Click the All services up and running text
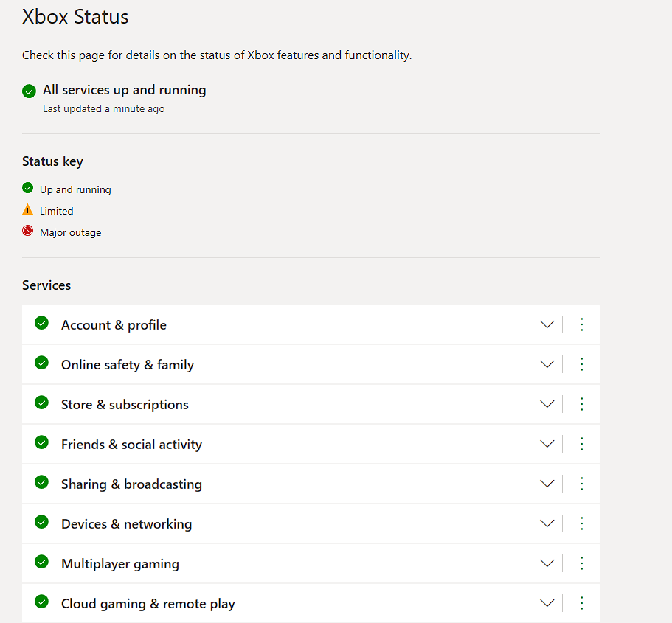 click(x=124, y=90)
